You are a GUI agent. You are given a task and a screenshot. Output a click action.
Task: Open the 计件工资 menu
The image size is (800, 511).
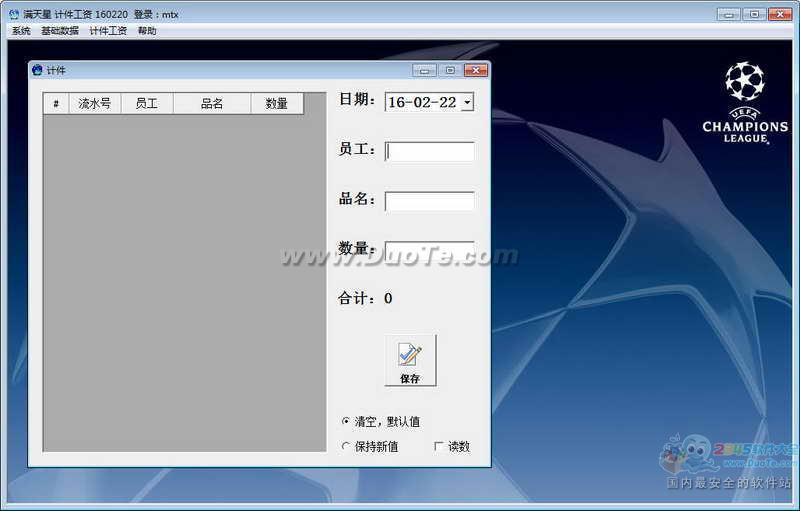108,31
